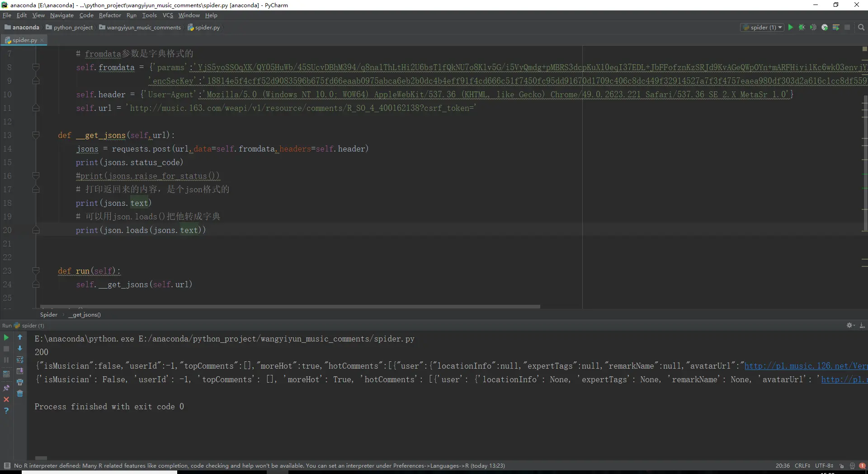Toggle tool window bars at bottom-left corner
Screen dimensions: 868x474
(7, 465)
